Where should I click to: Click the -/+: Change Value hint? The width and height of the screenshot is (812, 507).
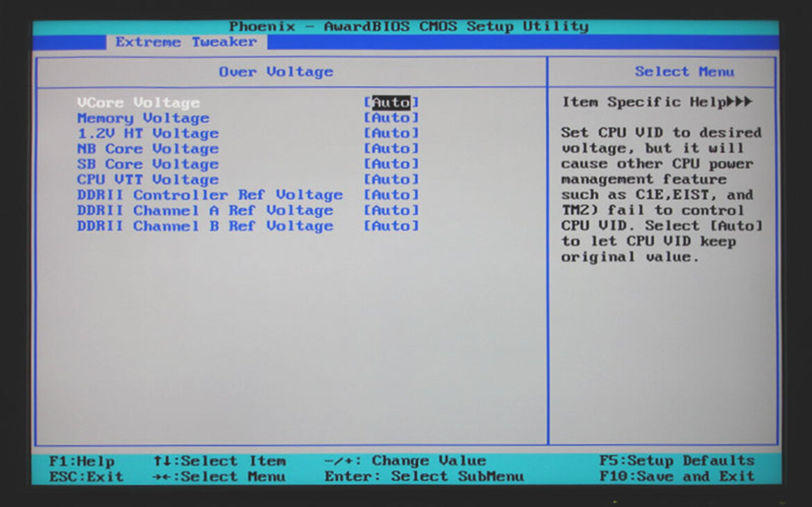click(x=405, y=461)
